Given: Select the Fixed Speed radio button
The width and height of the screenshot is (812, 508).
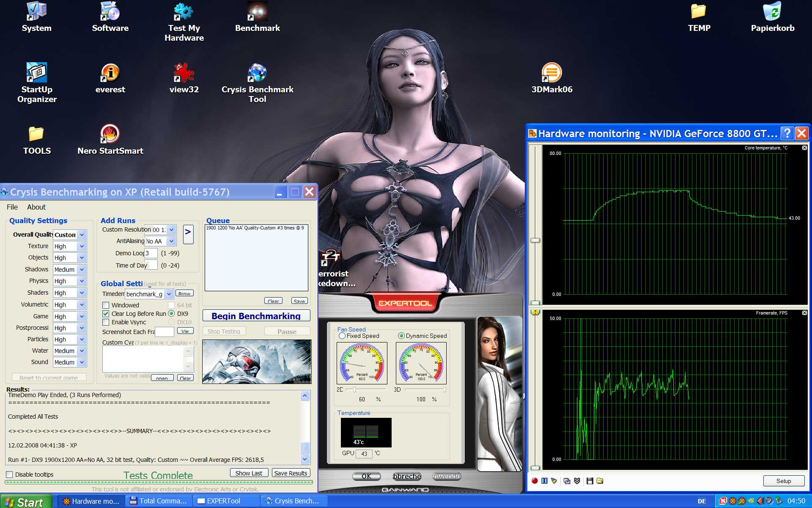Looking at the screenshot, I should point(342,336).
